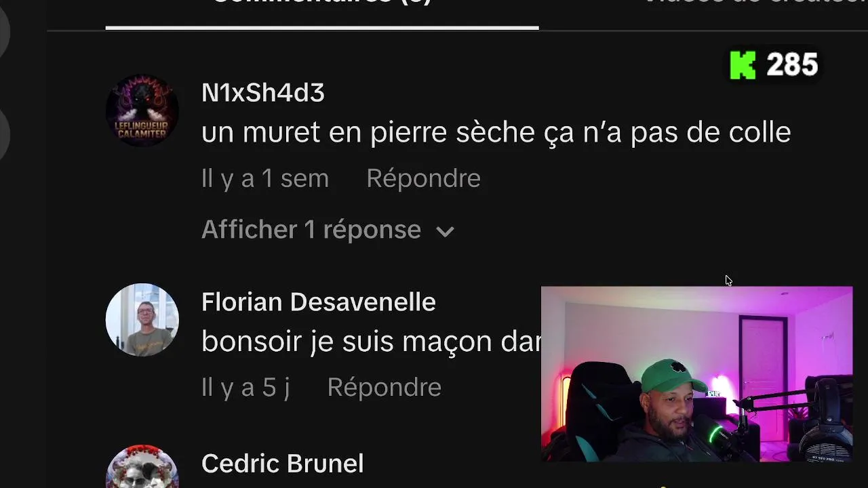Click the muret en pierre sèche comment text

tap(496, 132)
